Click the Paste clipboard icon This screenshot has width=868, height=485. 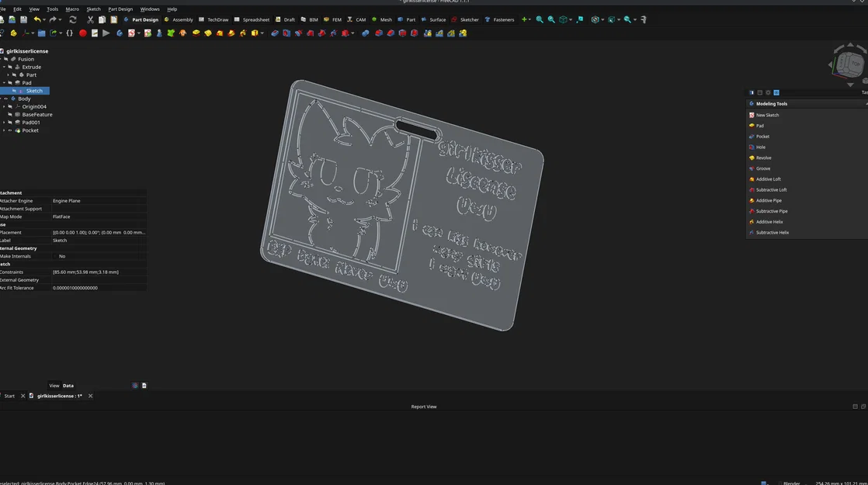(x=113, y=19)
